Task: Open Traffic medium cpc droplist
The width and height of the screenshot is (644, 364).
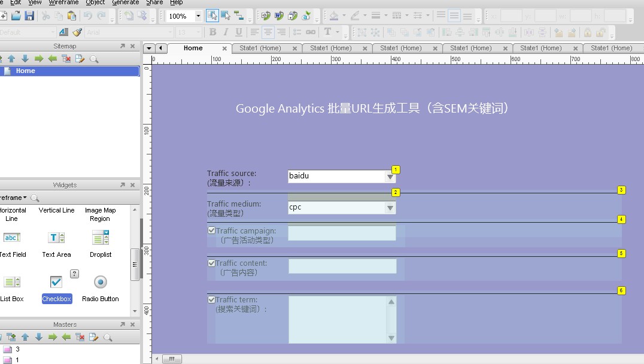Action: click(390, 208)
